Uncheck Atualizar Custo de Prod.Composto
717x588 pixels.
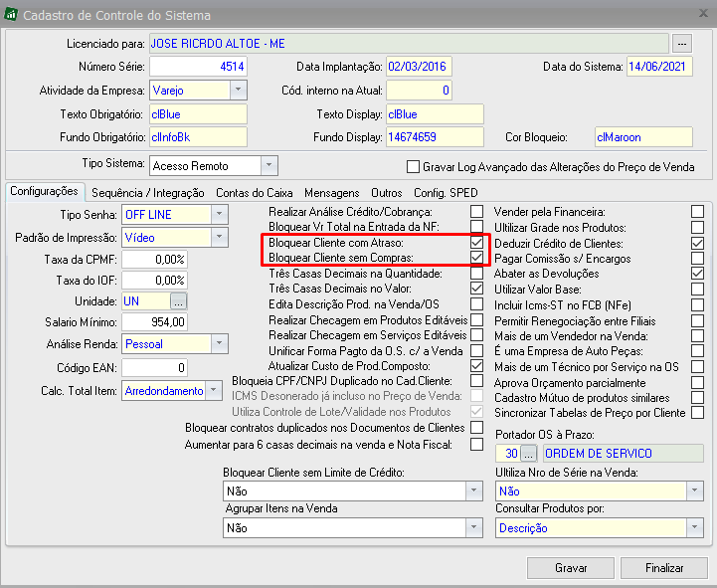(x=476, y=365)
